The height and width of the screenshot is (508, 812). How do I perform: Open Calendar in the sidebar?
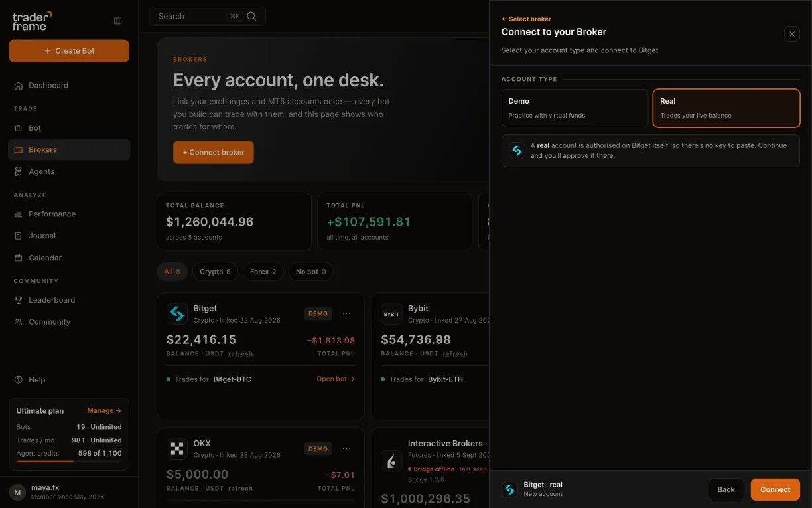[69, 258]
